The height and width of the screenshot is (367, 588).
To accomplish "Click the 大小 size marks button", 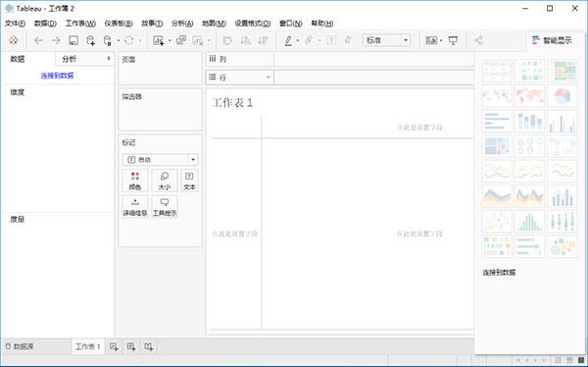I will click(165, 181).
